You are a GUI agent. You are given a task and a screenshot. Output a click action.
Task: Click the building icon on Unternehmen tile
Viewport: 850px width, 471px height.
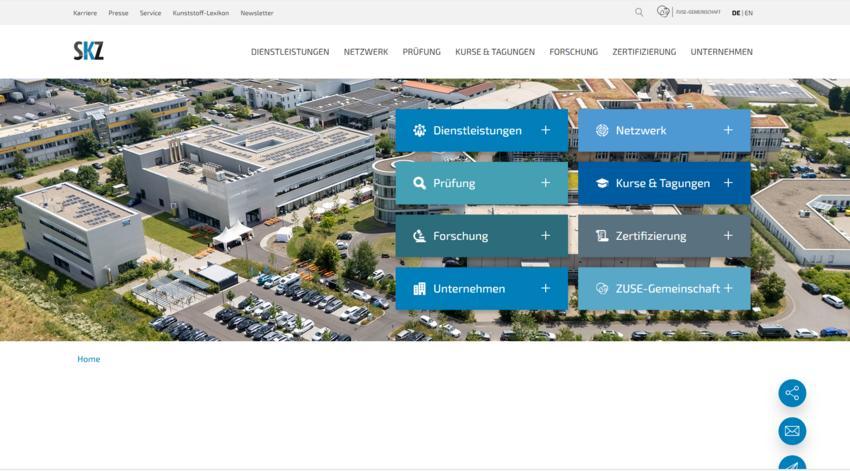pos(419,288)
